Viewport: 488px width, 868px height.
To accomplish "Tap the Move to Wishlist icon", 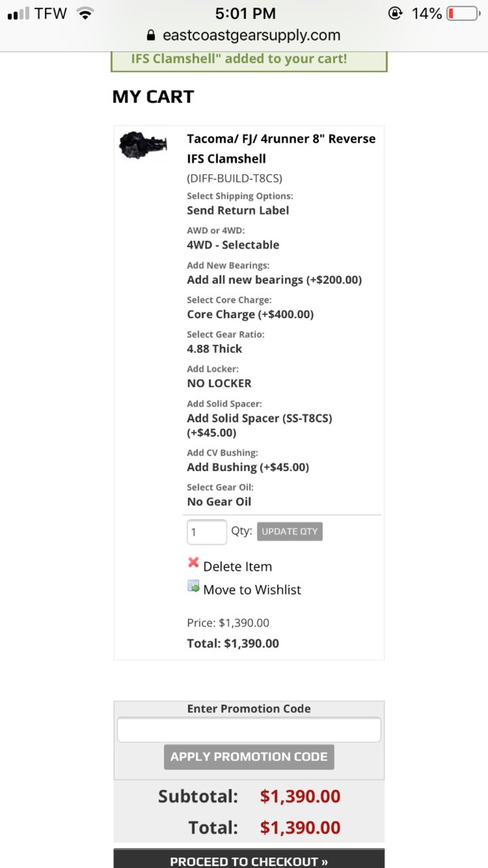I will tap(193, 586).
